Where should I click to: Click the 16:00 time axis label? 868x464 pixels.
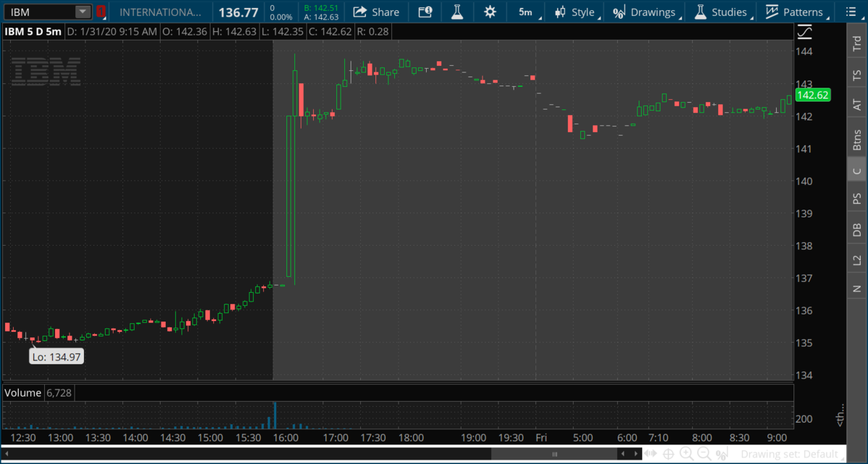coord(286,438)
